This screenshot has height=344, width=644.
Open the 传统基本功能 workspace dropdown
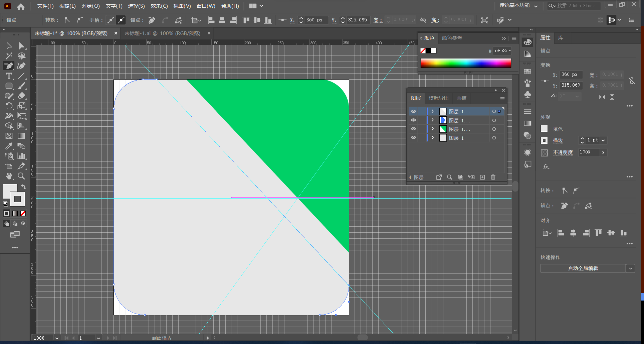(518, 6)
